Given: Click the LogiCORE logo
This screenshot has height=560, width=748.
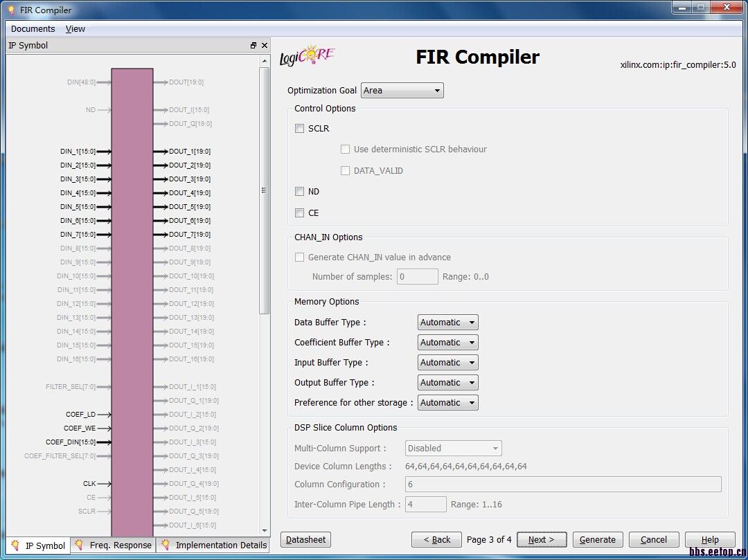Looking at the screenshot, I should coord(308,56).
